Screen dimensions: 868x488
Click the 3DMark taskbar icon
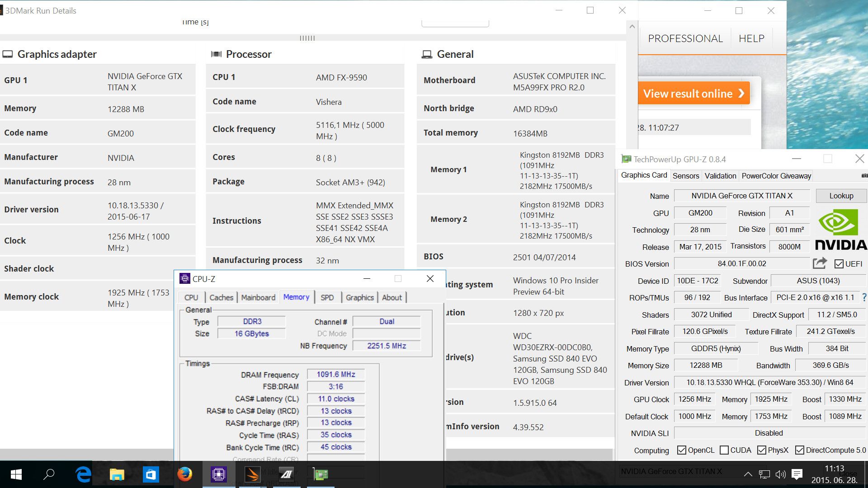[253, 474]
